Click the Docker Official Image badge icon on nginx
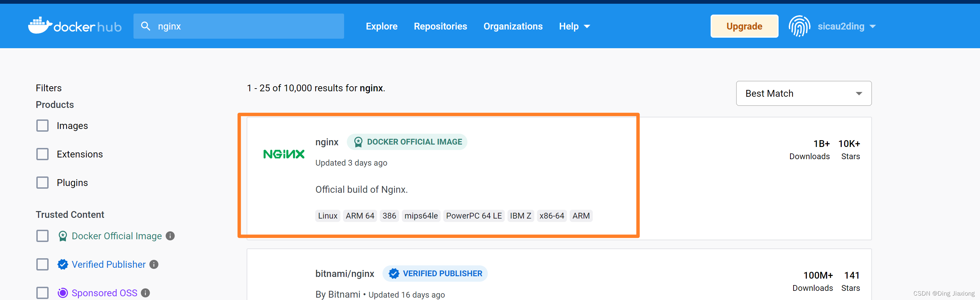 358,142
